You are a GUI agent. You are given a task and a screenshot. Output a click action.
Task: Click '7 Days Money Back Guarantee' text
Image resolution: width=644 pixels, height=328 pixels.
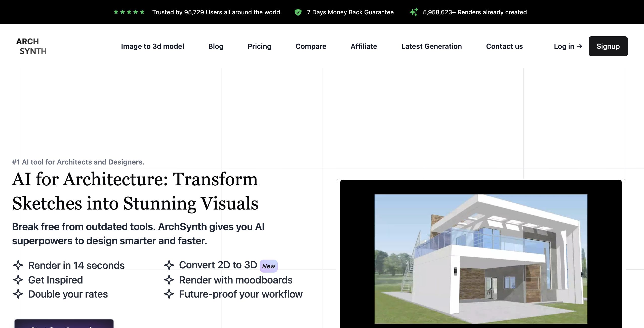point(350,12)
